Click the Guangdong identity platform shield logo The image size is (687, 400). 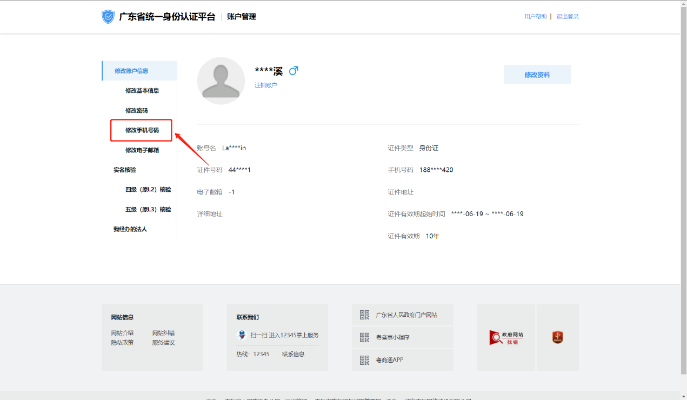click(108, 17)
